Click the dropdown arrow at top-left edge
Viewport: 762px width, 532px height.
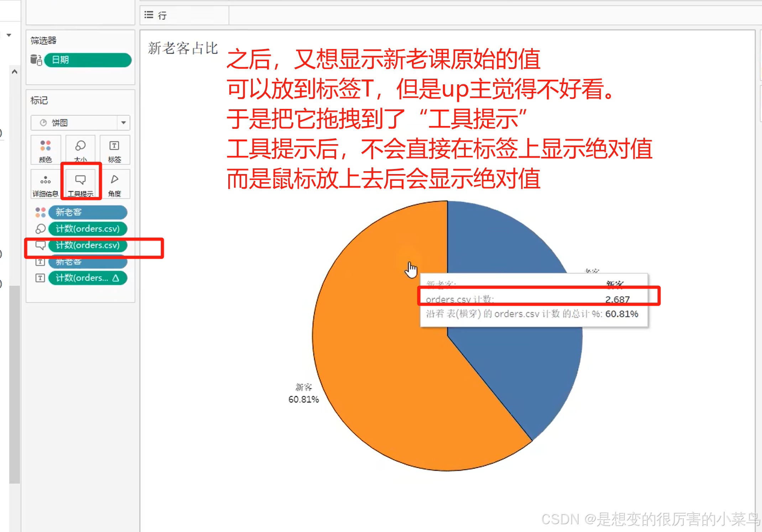tap(9, 35)
